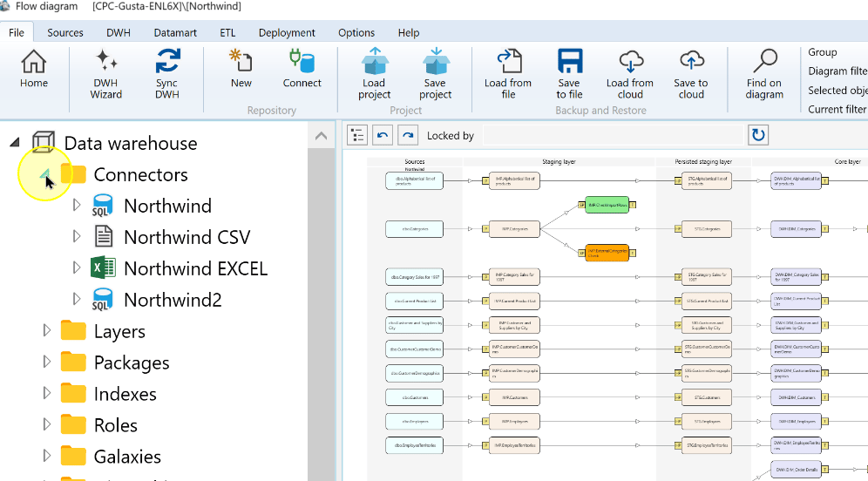Collapse the Connectors folder

[46, 174]
